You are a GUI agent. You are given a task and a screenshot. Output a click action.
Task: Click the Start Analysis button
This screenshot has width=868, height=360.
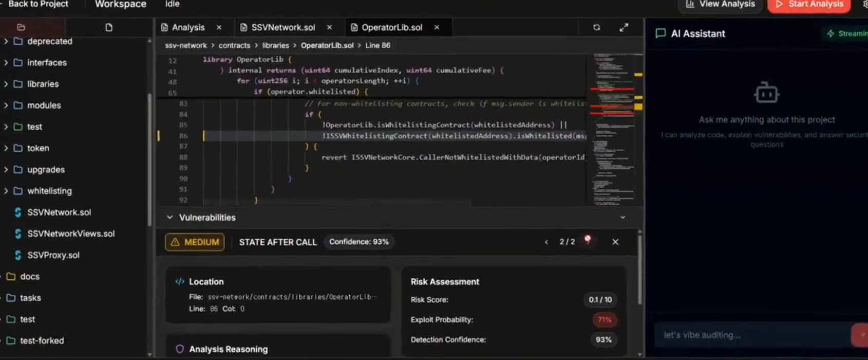click(809, 5)
